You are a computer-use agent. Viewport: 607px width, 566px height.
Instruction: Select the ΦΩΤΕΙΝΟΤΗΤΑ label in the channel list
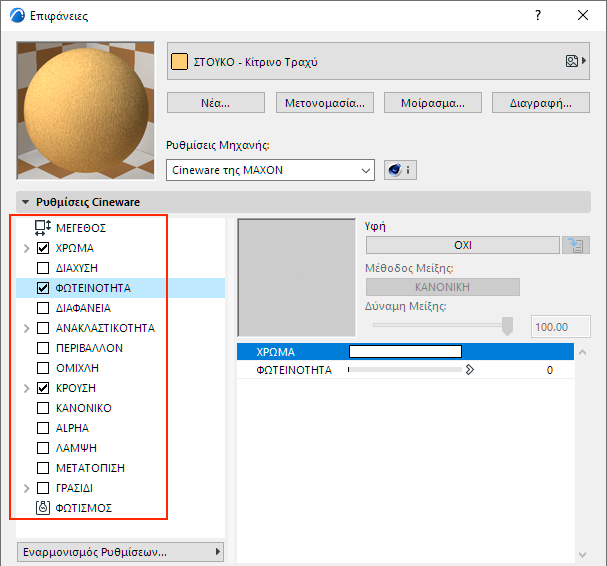click(x=93, y=288)
